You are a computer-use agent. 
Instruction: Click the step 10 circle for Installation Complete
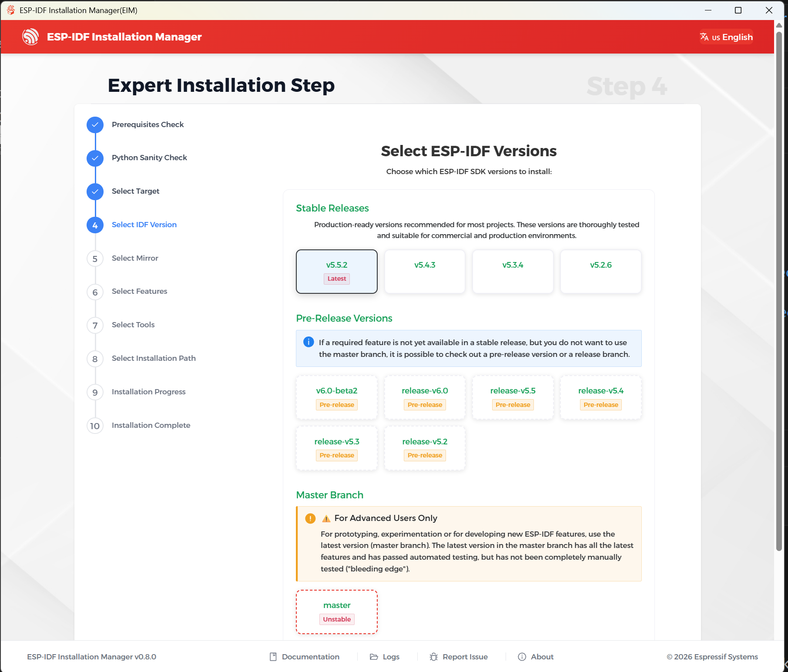coord(95,426)
